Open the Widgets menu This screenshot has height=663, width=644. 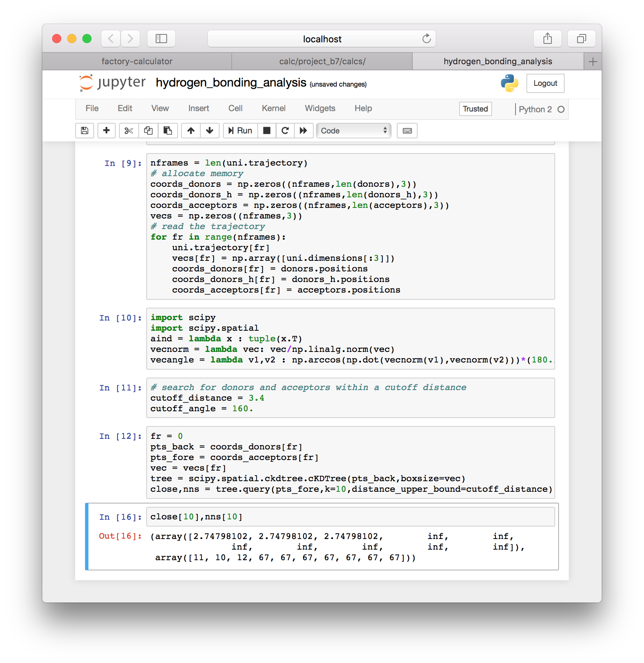320,108
